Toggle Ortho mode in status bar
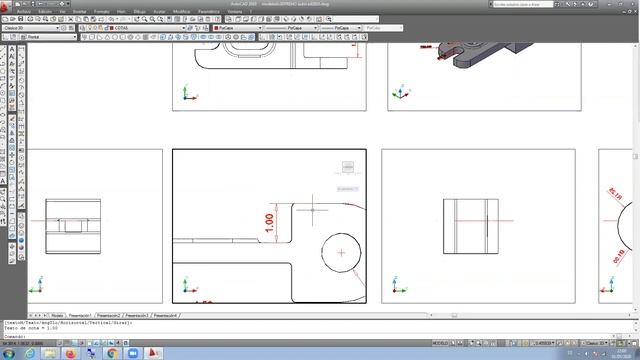The height and width of the screenshot is (360, 640). pyautogui.click(x=75, y=343)
